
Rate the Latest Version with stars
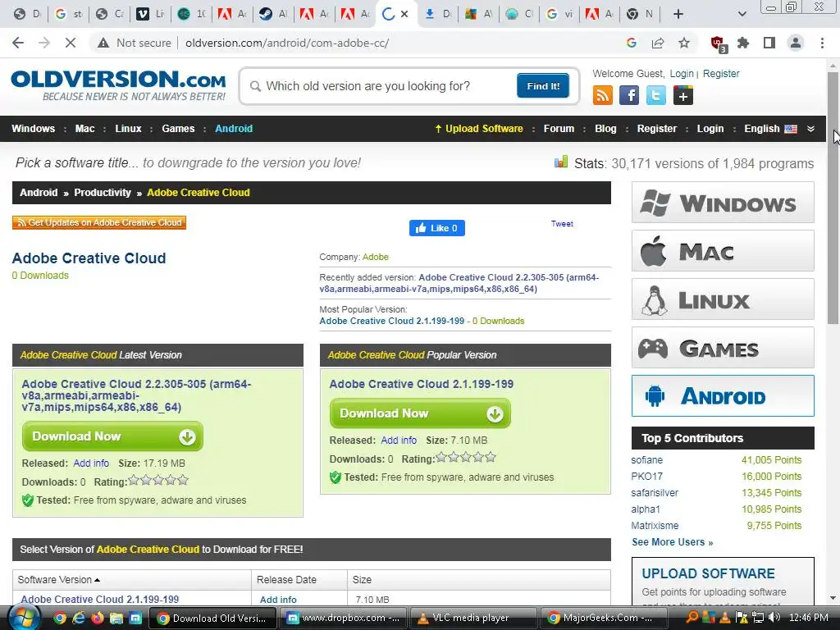pyautogui.click(x=158, y=481)
